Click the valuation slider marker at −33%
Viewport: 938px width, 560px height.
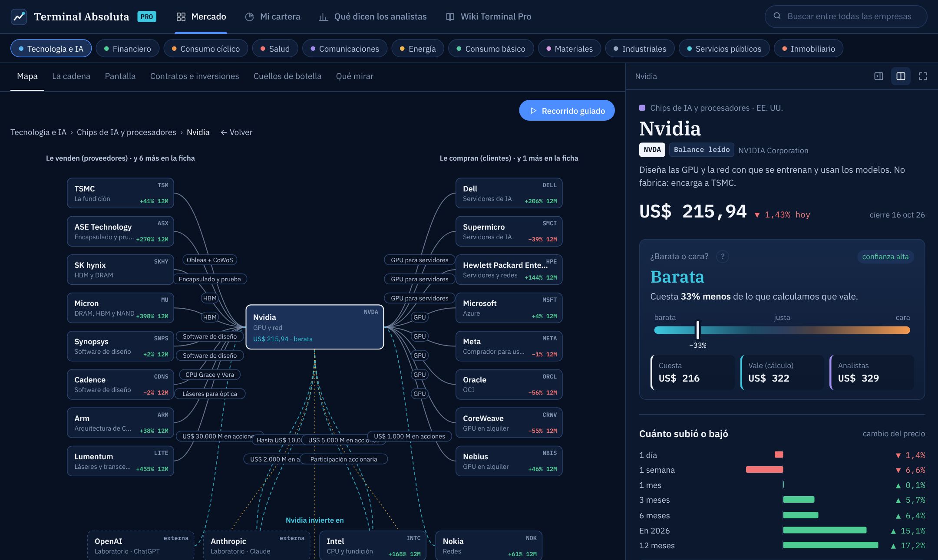(x=697, y=330)
